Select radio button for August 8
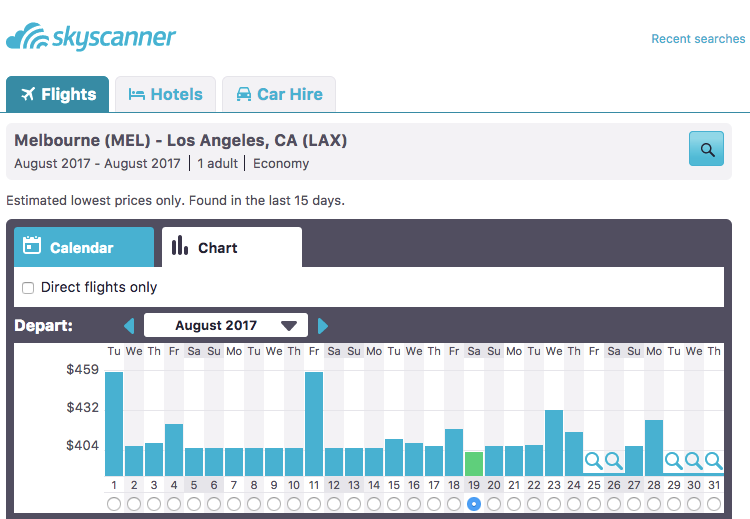Viewport: 750px width, 519px height. click(254, 504)
